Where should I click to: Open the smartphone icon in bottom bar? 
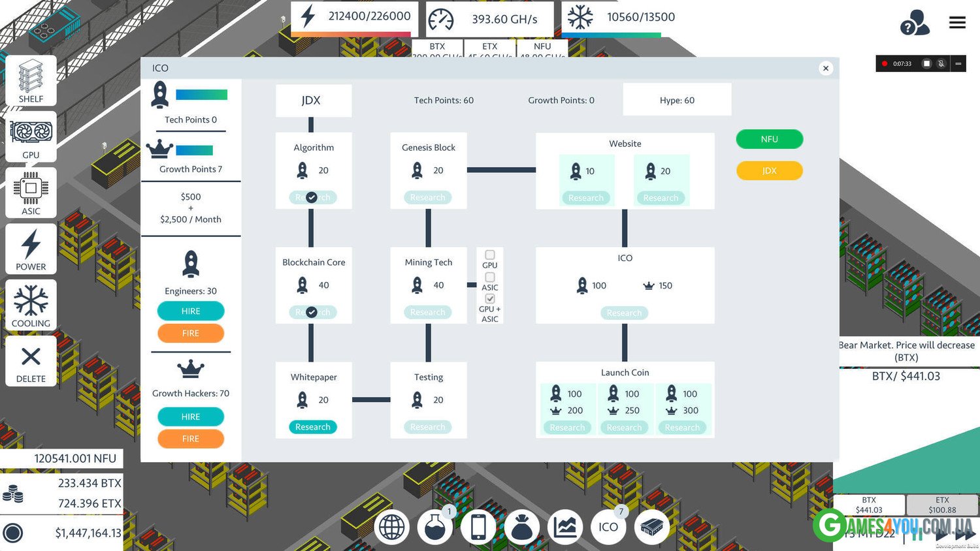point(478,527)
